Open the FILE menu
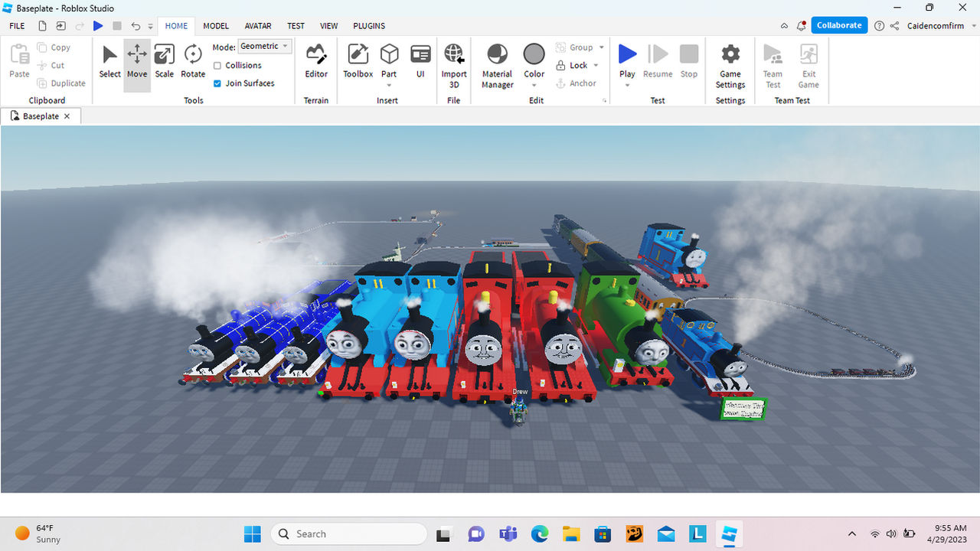This screenshot has width=980, height=551. (x=17, y=26)
